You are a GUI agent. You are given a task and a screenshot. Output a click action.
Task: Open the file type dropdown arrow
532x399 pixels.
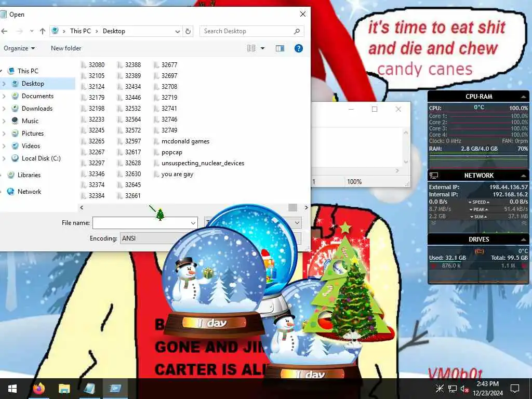point(297,223)
